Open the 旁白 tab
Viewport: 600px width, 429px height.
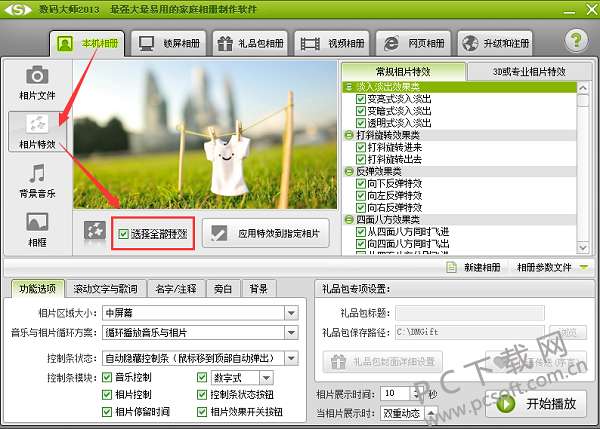pyautogui.click(x=223, y=289)
